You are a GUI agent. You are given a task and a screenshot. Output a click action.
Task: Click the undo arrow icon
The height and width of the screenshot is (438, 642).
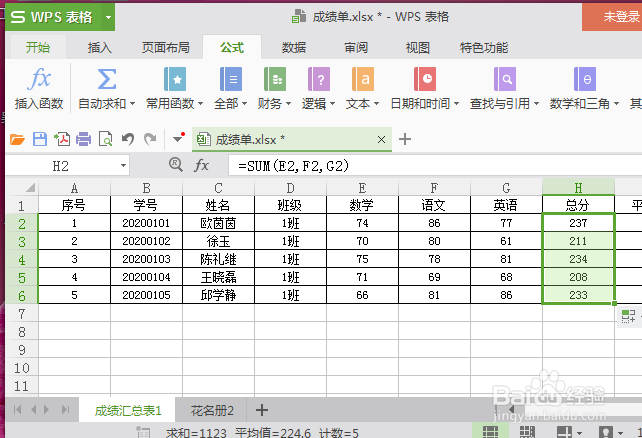128,139
